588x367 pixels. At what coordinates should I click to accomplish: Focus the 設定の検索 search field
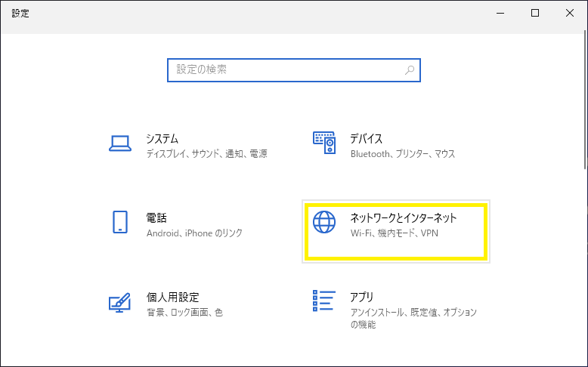tap(294, 70)
